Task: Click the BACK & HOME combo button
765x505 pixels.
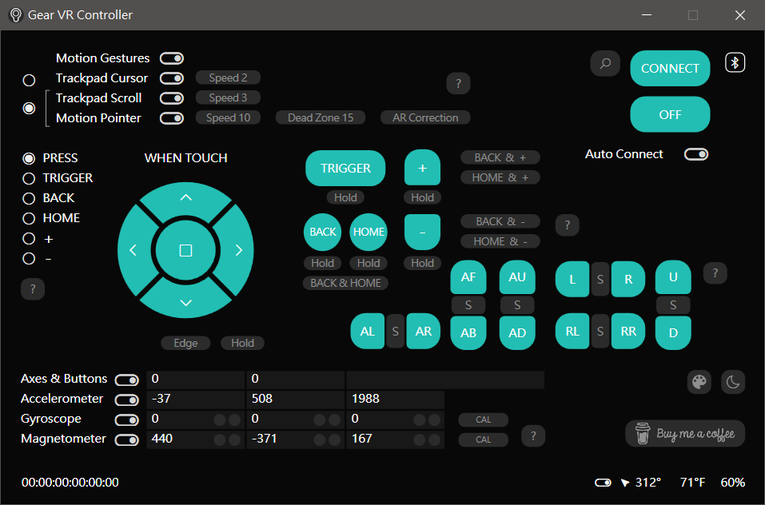Action: pyautogui.click(x=345, y=283)
